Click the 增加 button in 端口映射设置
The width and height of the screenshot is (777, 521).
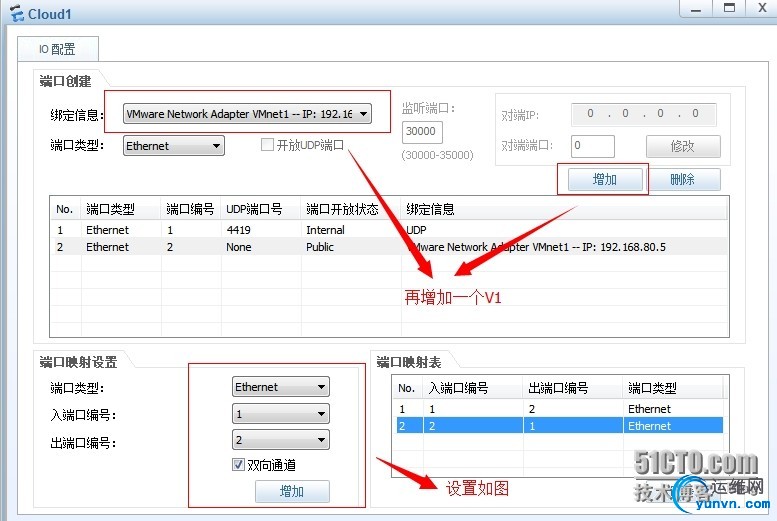coord(292,491)
